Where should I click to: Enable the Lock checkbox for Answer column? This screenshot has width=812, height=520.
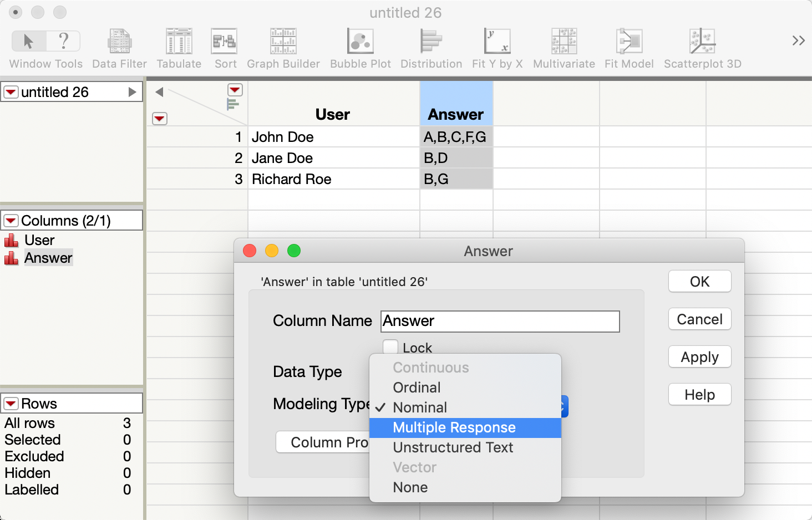(390, 346)
